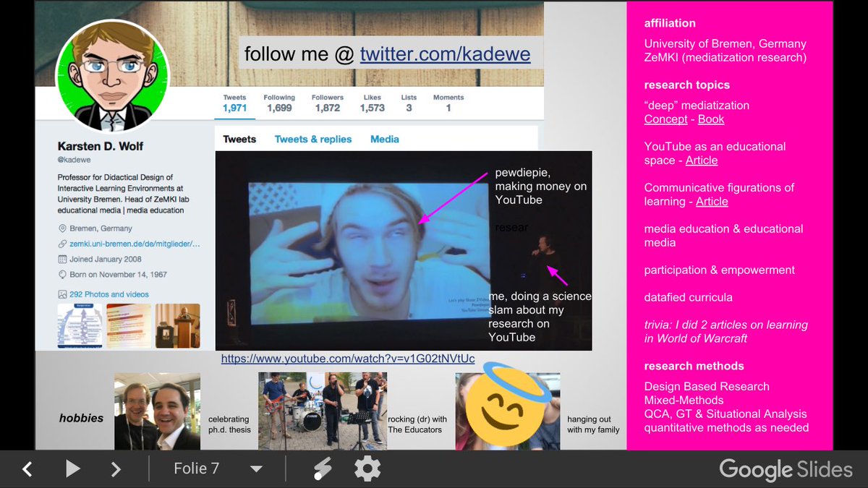Image resolution: width=868 pixels, height=488 pixels.
Task: Switch to the Media tab
Action: click(x=385, y=139)
